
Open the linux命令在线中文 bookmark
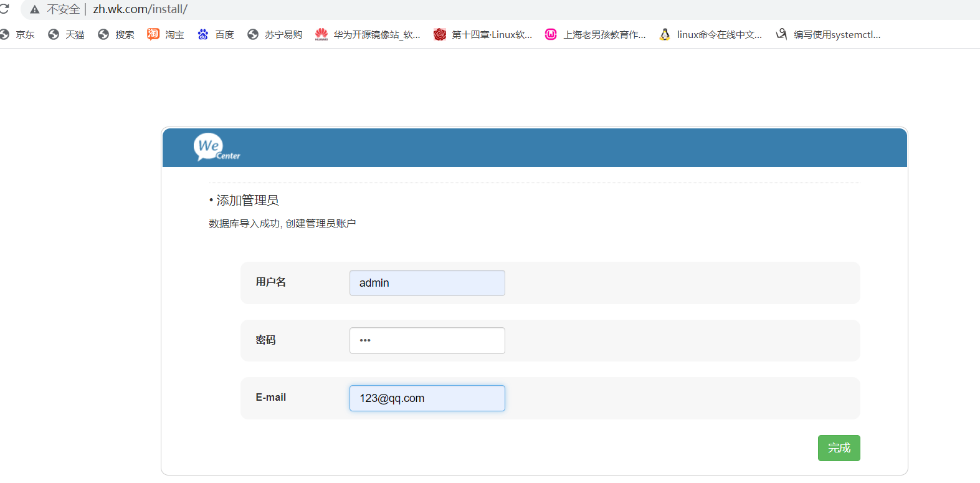coord(711,34)
